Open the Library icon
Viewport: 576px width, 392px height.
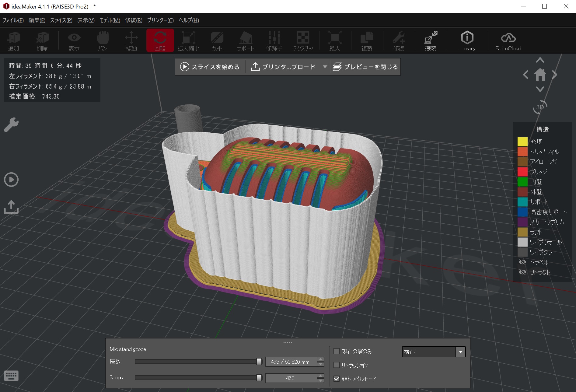coord(467,40)
